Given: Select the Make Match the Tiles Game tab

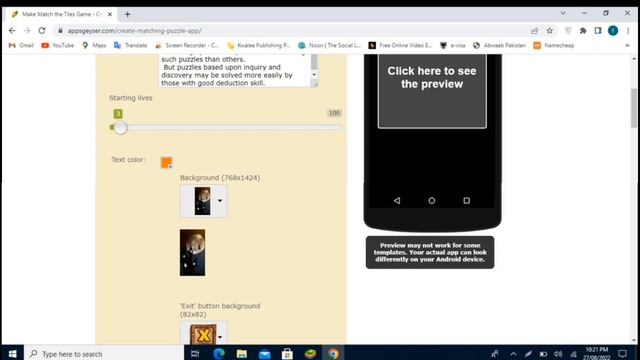Looking at the screenshot, I should pyautogui.click(x=62, y=14).
